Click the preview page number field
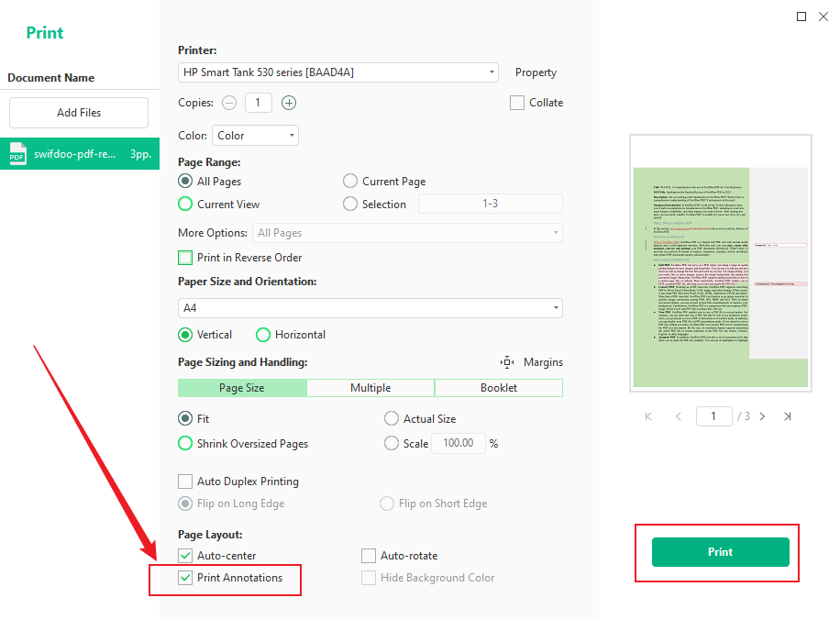The width and height of the screenshot is (840, 620). (x=714, y=415)
